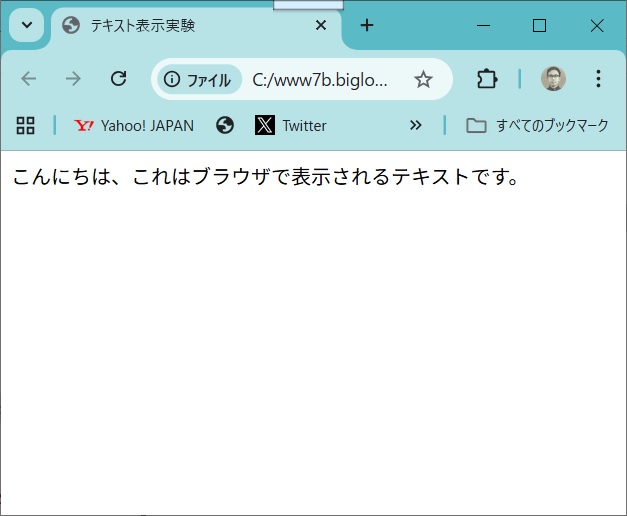The width and height of the screenshot is (627, 516).
Task: Close the テキスト表示実験 tab
Action: 321,26
